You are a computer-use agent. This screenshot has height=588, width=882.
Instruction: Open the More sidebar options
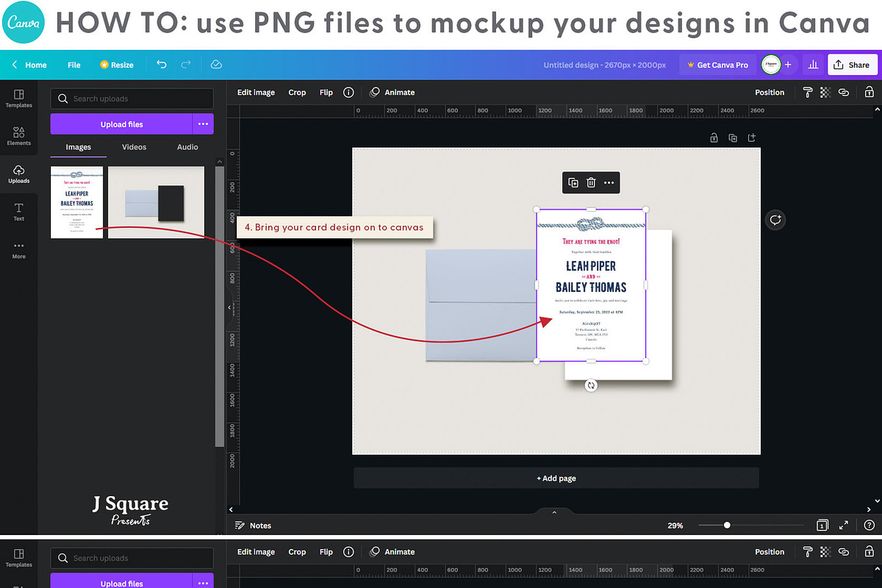pyautogui.click(x=19, y=250)
